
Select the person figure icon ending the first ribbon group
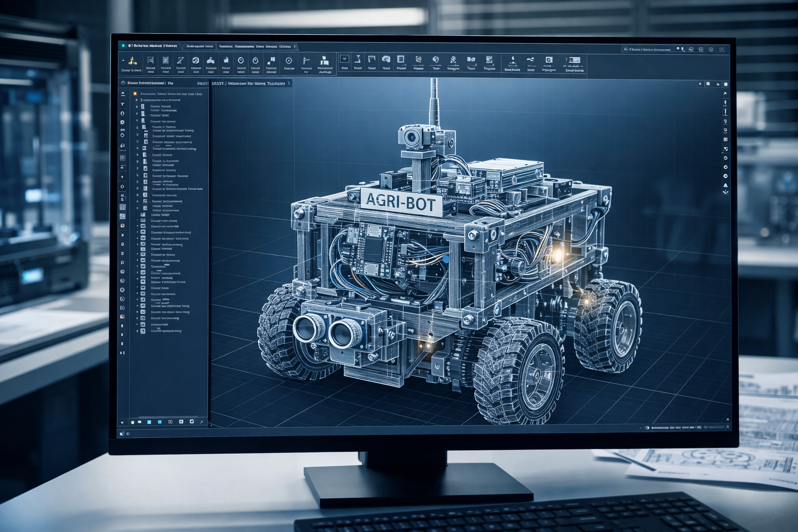[325, 61]
